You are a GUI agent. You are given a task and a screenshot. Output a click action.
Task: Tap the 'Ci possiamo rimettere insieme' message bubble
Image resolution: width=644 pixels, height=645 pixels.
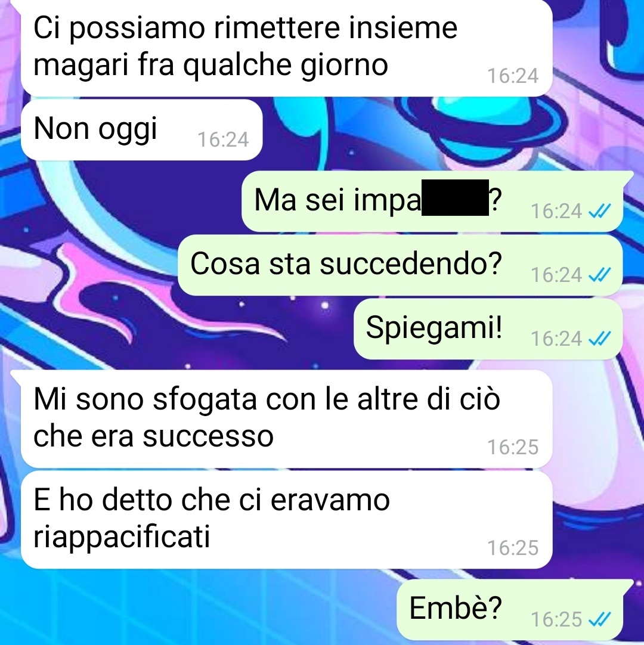click(x=286, y=48)
